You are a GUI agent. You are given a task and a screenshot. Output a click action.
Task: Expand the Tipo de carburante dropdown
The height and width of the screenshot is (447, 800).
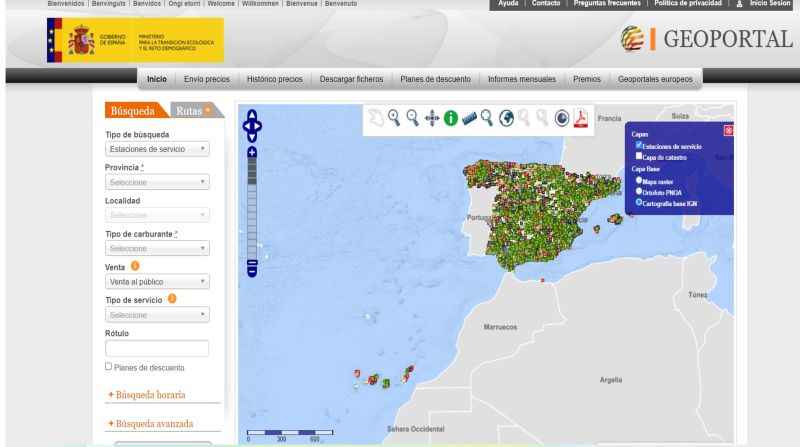point(157,248)
